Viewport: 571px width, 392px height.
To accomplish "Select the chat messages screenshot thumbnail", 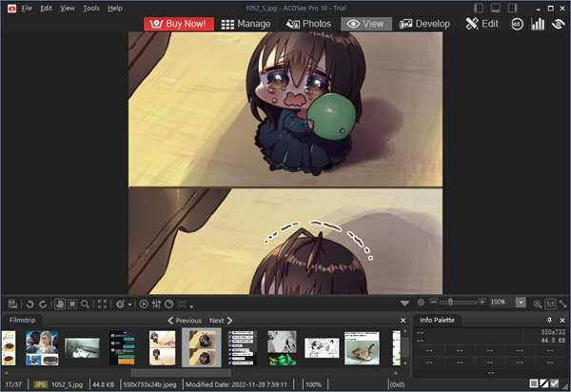I will coord(123,347).
